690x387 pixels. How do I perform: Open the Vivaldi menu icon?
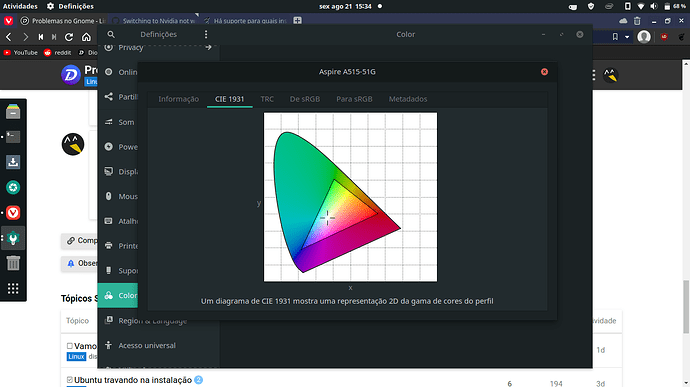(8, 21)
